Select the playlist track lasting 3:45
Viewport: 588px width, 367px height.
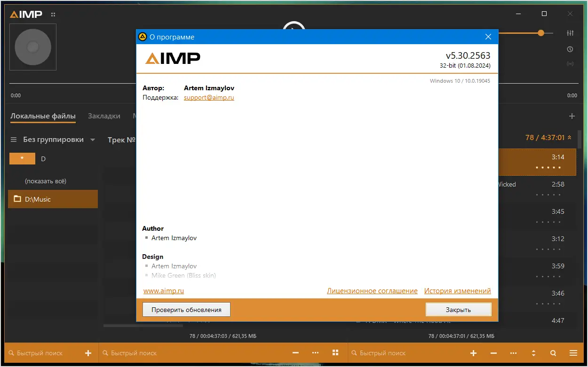pos(537,217)
